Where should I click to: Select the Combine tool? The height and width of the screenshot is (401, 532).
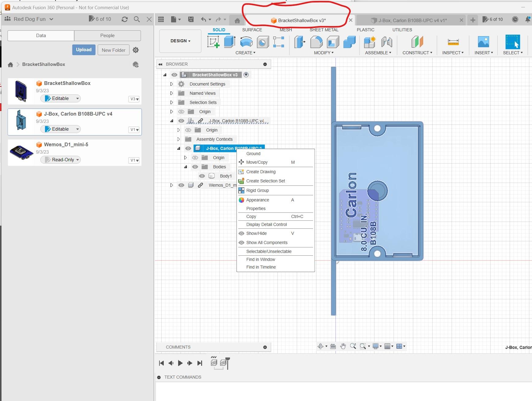click(349, 42)
